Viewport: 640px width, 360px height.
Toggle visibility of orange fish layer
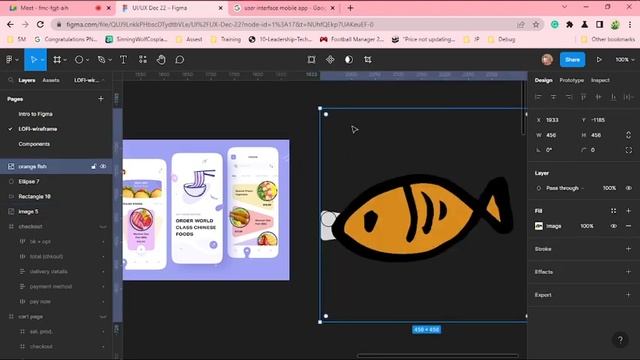[x=103, y=166]
